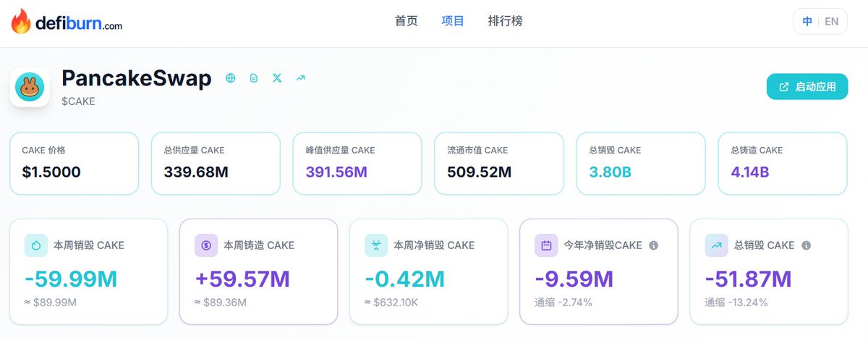Click the ≈ $89.36M text

tap(221, 303)
